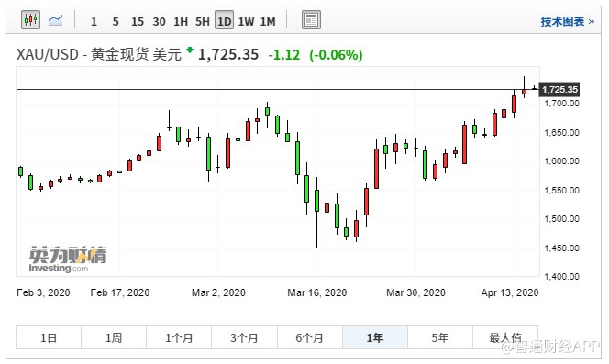Click the 1,450.00 axis label
Image resolution: width=609 pixels, height=364 pixels.
point(561,248)
